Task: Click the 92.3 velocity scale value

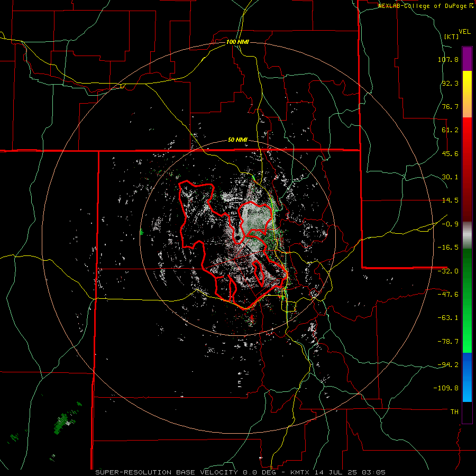Action: (450, 83)
